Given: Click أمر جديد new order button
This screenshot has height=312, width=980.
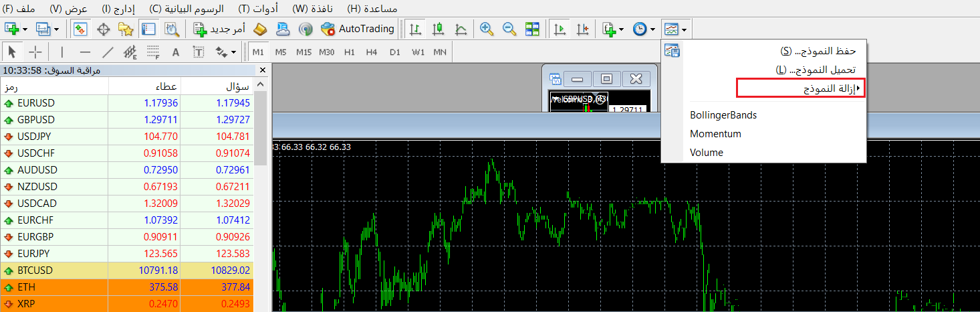Looking at the screenshot, I should pos(219,29).
